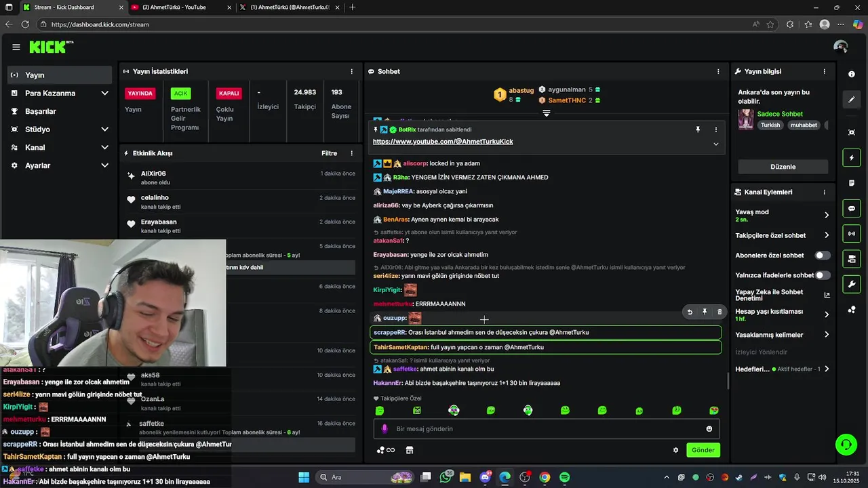Click the message input field
868x488 pixels.
click(546, 429)
